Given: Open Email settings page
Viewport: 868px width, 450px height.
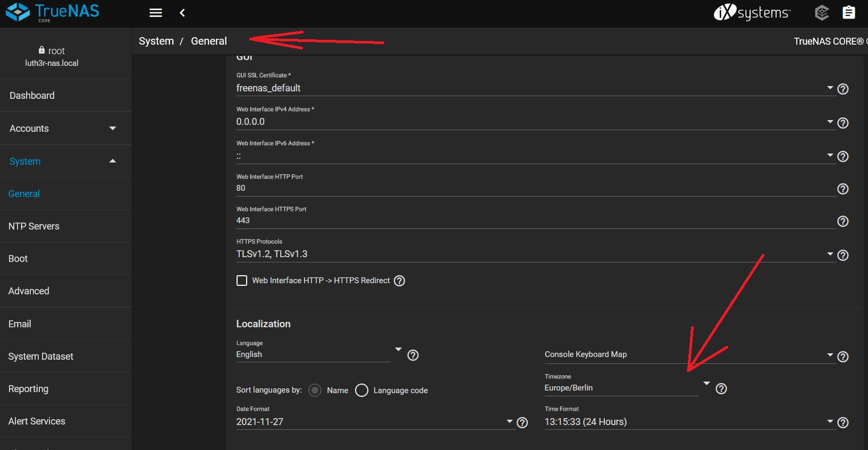Looking at the screenshot, I should tap(65, 324).
